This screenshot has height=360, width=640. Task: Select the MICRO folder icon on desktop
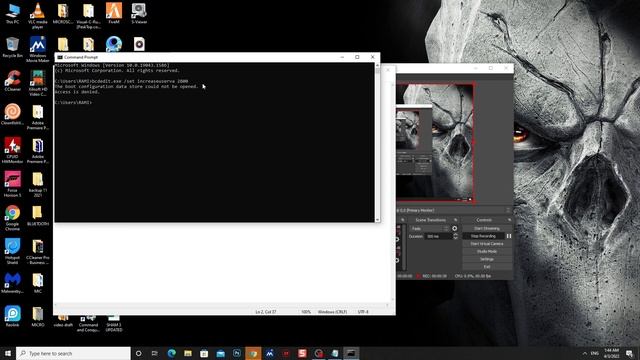click(38, 316)
